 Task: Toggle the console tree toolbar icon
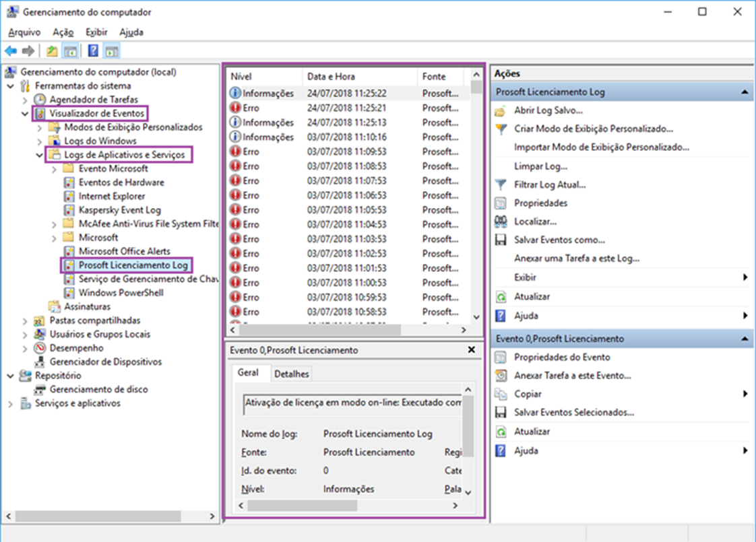click(70, 50)
